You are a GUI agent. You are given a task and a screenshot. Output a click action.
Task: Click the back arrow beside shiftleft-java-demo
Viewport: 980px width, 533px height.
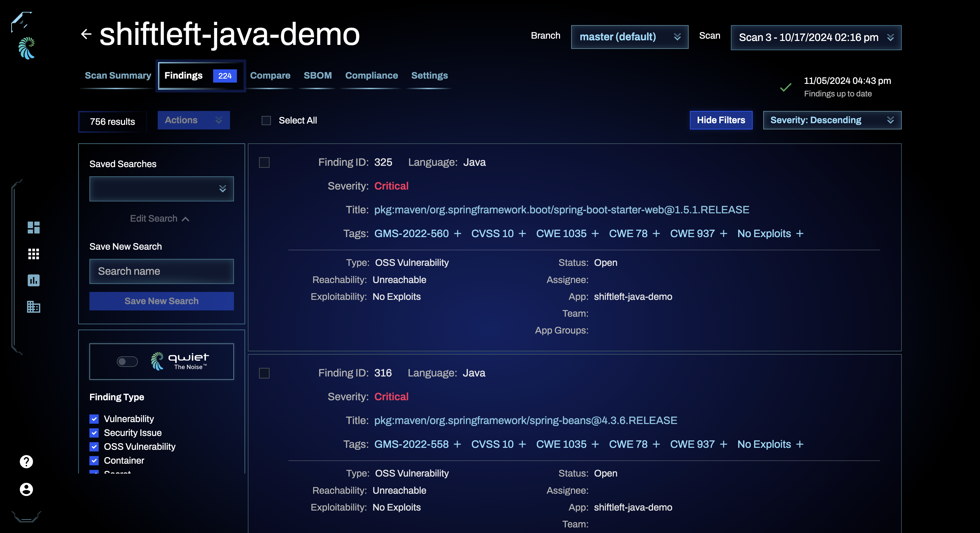pyautogui.click(x=86, y=34)
